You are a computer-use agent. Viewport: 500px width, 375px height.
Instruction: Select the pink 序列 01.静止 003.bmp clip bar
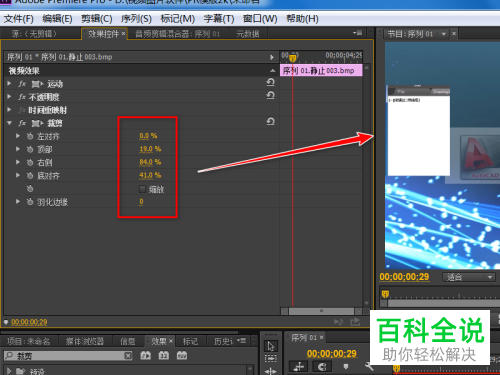pyautogui.click(x=321, y=71)
